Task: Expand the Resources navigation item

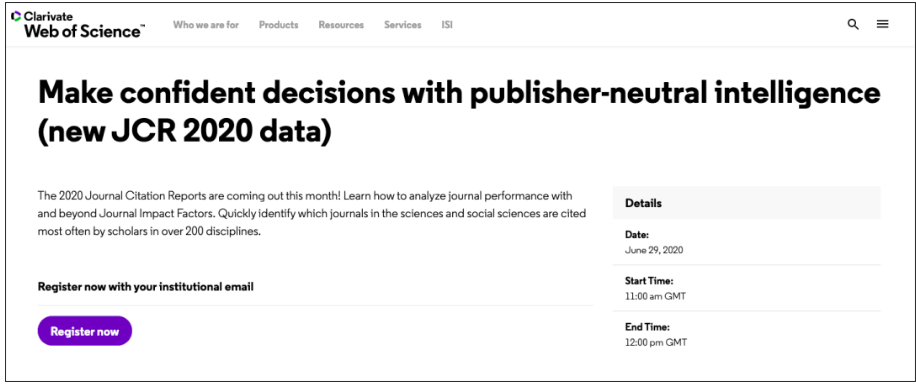Action: click(341, 25)
